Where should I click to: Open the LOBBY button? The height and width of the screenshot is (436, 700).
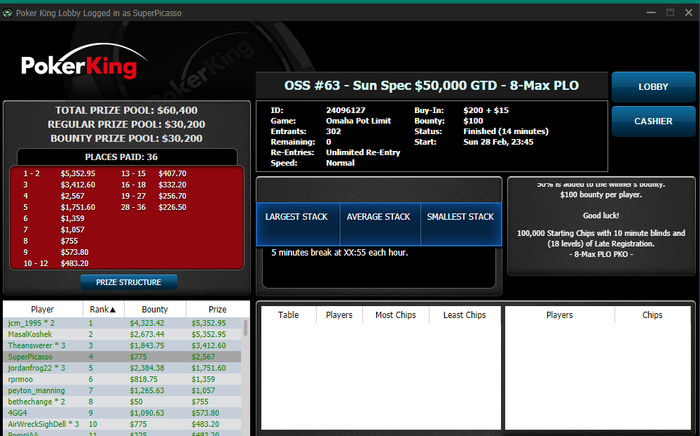coord(653,87)
